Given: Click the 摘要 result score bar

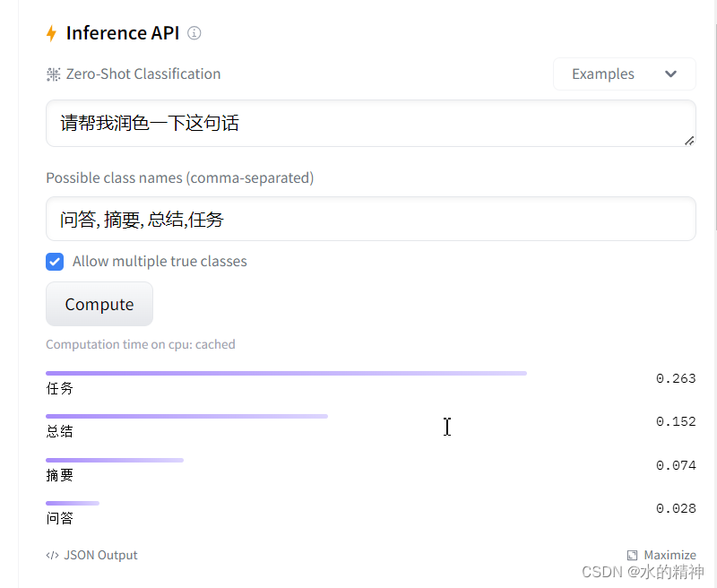Looking at the screenshot, I should point(115,461).
